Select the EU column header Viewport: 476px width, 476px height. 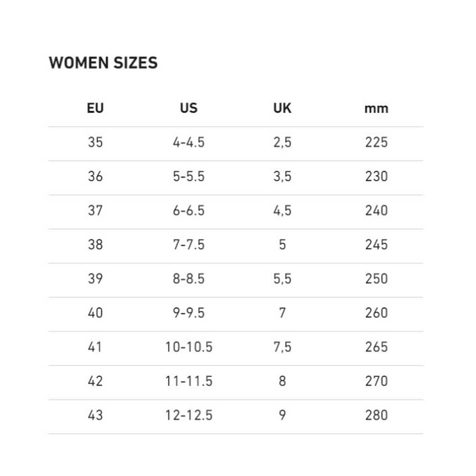95,108
